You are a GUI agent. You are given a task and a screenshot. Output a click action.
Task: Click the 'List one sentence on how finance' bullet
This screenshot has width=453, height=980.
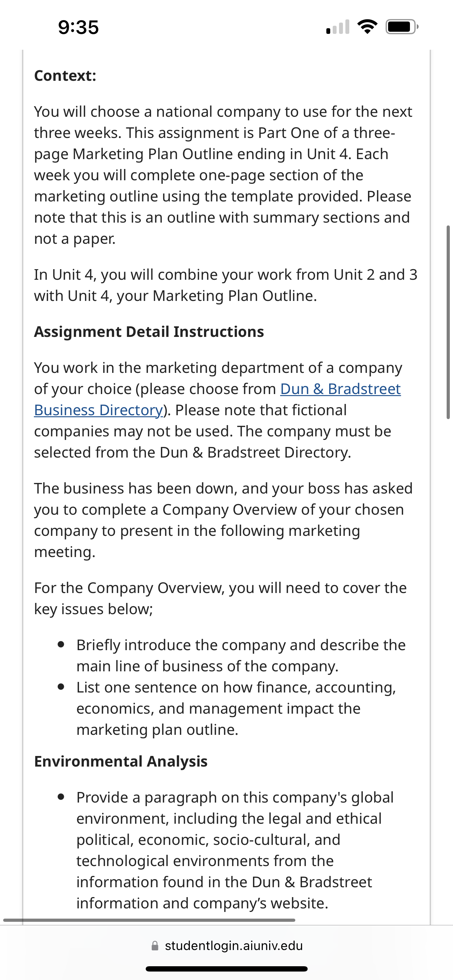pyautogui.click(x=236, y=708)
